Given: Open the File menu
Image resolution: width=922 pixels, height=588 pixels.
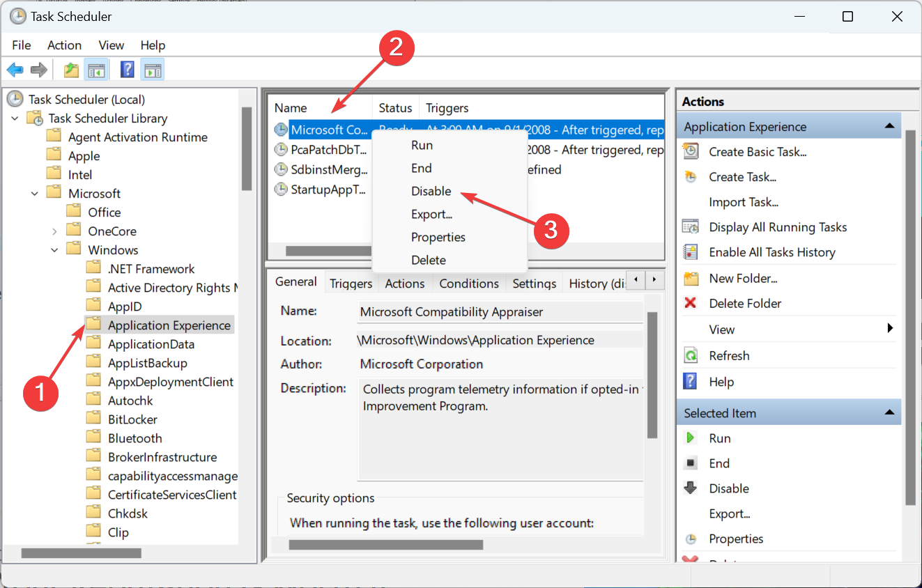Looking at the screenshot, I should pos(22,45).
